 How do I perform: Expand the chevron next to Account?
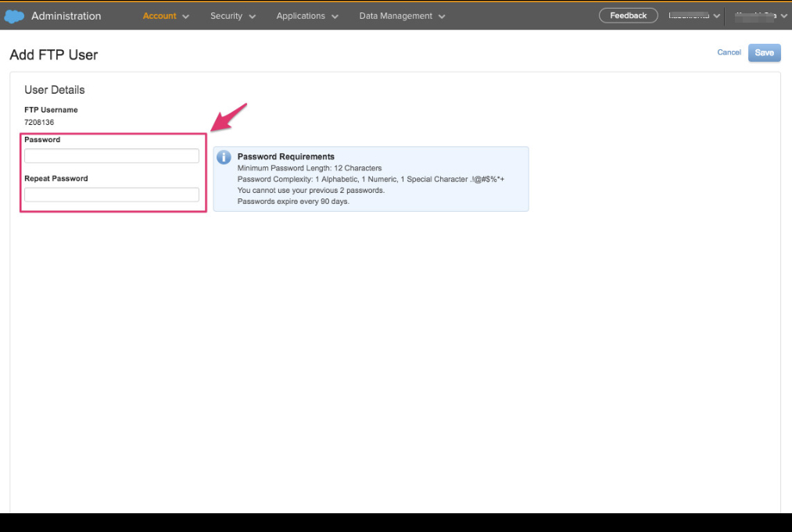(x=186, y=16)
